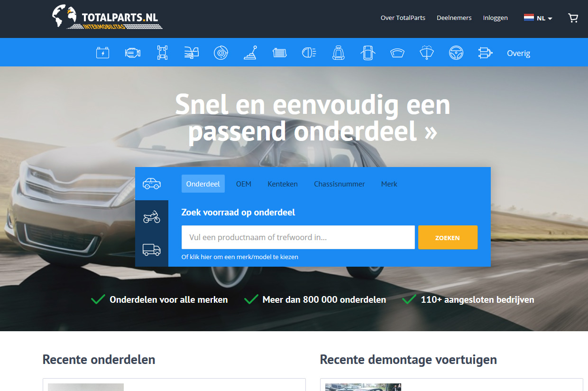Switch to the Onderdeel search tab
The image size is (588, 391).
[x=203, y=184]
